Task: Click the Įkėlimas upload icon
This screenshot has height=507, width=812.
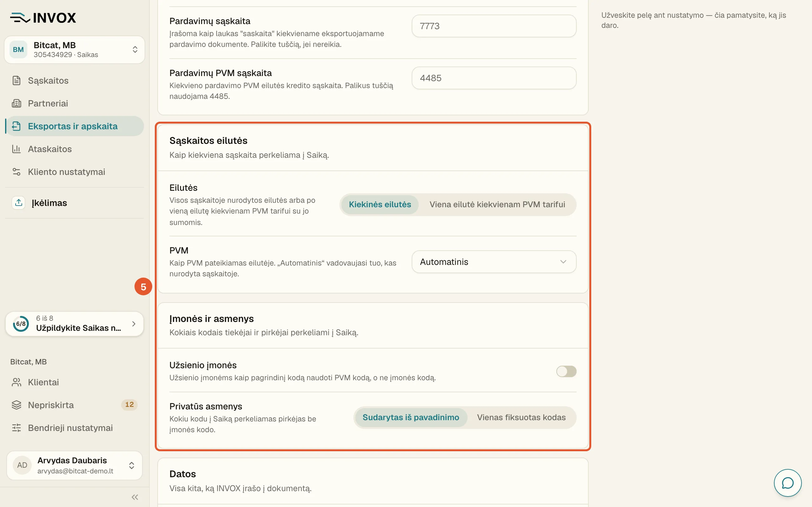Action: click(x=18, y=202)
